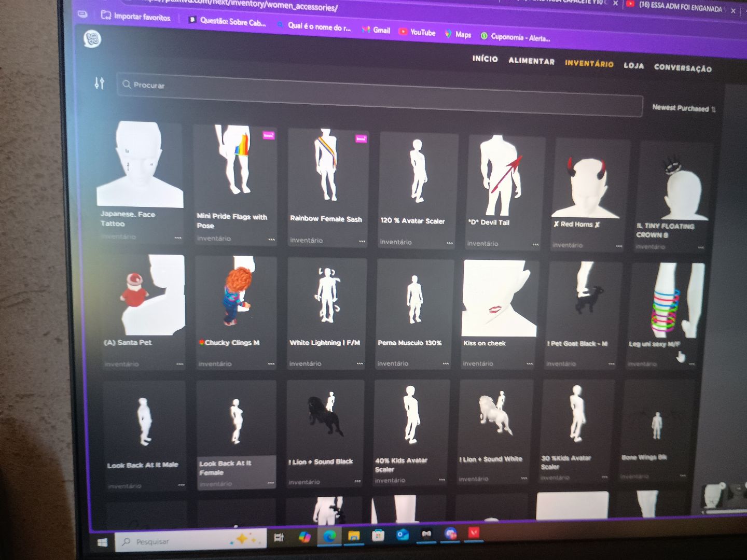747x560 pixels.
Task: Open Task View in the taskbar
Action: [x=279, y=538]
